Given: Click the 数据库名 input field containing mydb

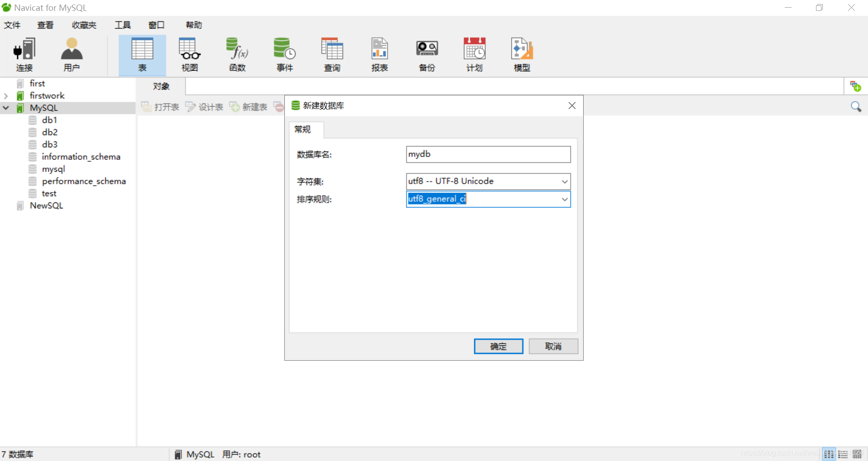Looking at the screenshot, I should tap(488, 154).
